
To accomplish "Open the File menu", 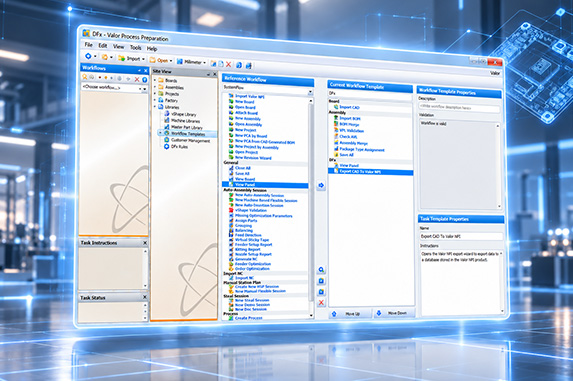I will pos(88,45).
